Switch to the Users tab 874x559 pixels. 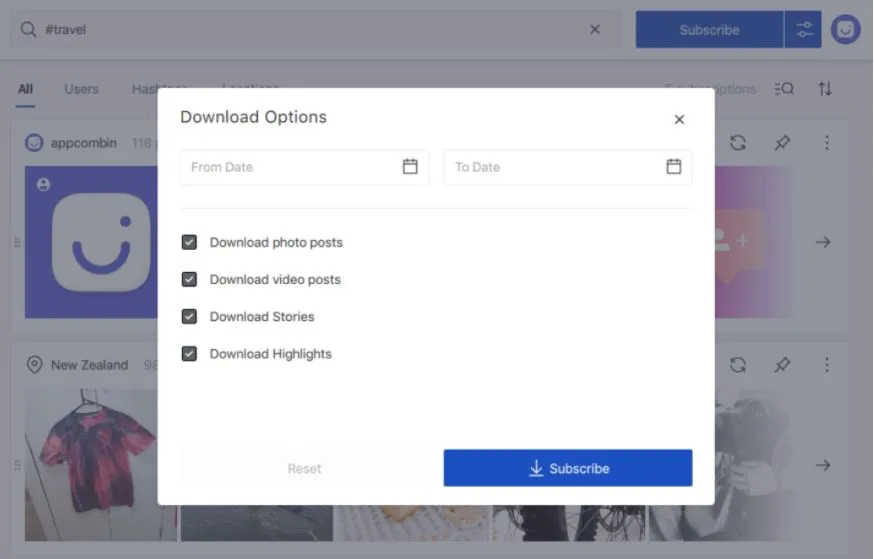coord(81,89)
